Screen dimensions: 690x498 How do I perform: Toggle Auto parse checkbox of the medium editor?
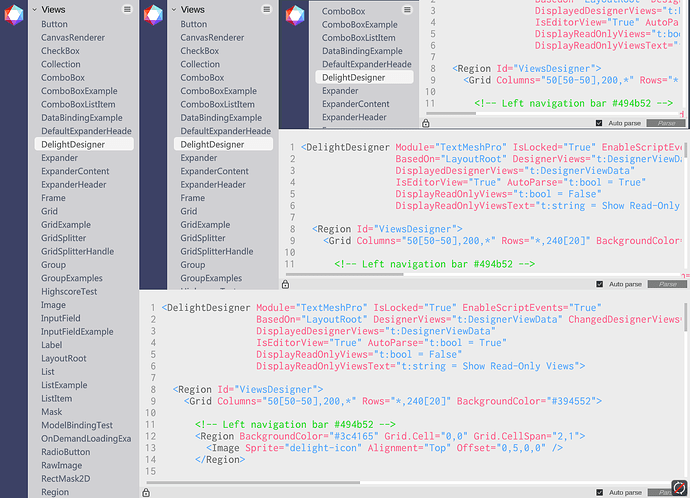599,284
